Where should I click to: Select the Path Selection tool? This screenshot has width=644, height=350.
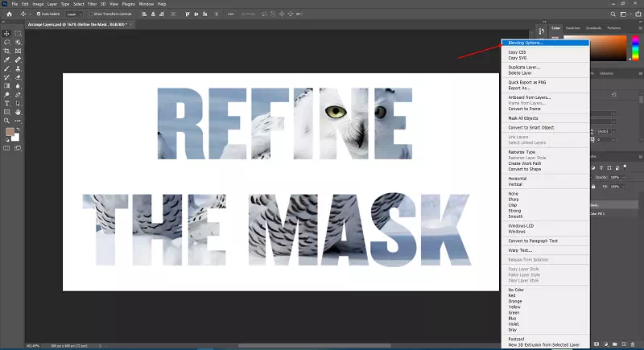[18, 104]
